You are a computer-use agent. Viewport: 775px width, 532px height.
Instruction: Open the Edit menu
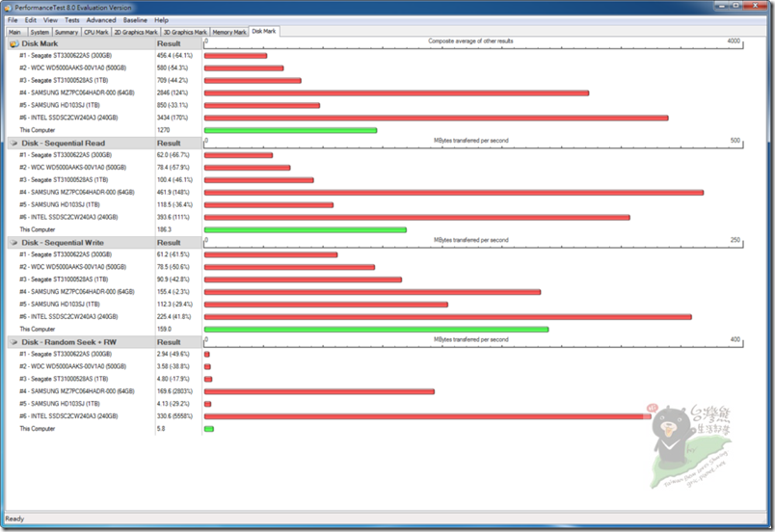[31, 20]
